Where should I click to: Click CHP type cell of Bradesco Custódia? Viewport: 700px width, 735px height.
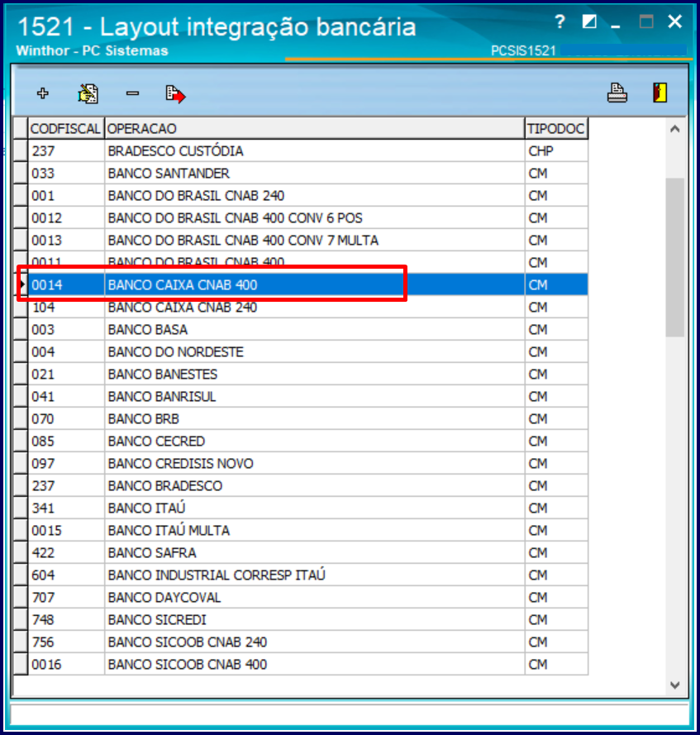coord(557,151)
